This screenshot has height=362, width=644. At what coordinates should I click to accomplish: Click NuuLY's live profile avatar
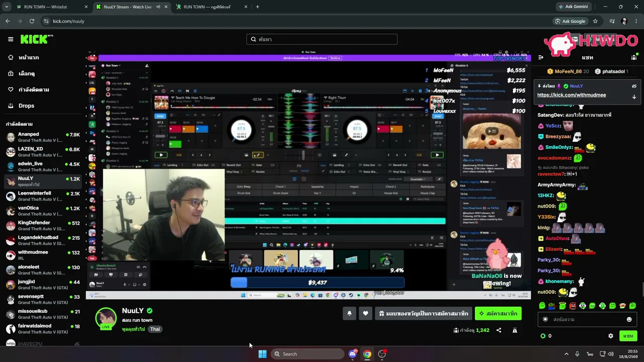106,318
